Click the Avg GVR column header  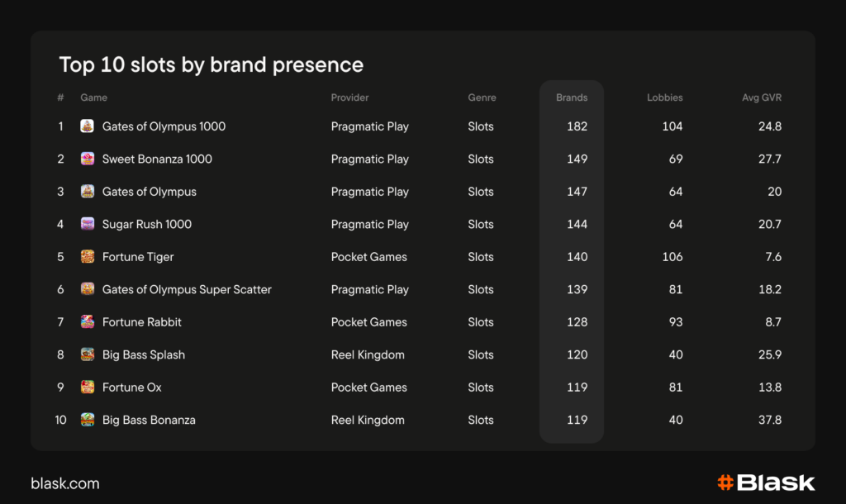point(761,97)
